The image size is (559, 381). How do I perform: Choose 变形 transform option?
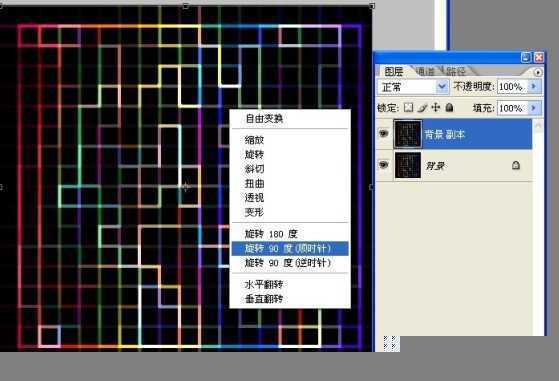click(254, 212)
